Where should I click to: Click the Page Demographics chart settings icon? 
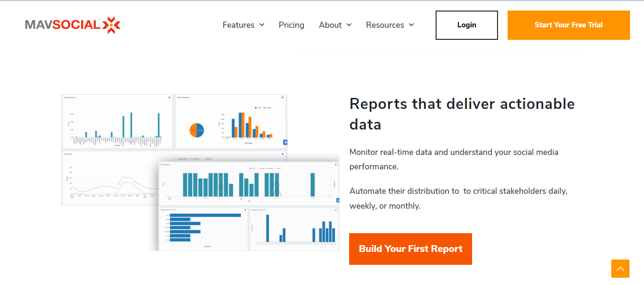(283, 97)
